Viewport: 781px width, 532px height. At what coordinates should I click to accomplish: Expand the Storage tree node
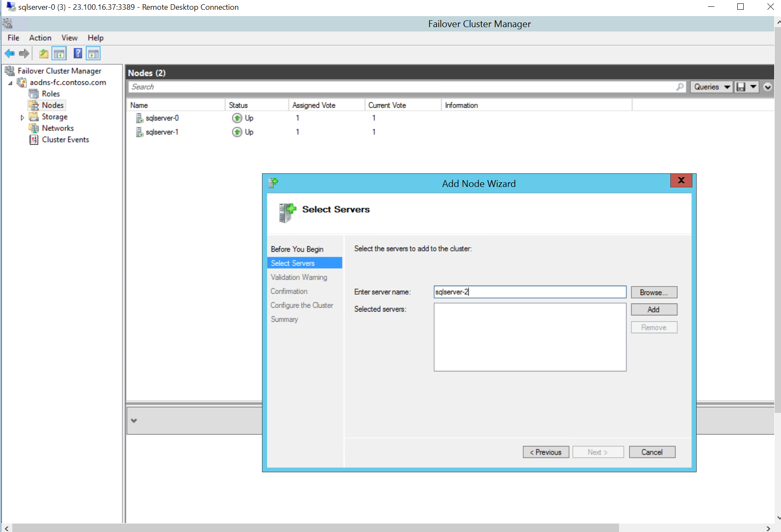tap(22, 117)
